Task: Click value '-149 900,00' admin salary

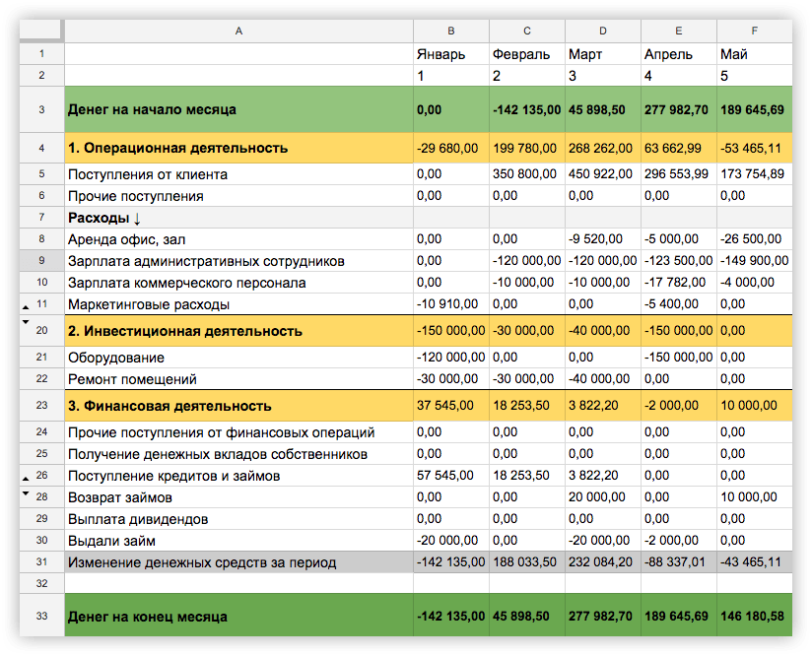Action: [x=755, y=261]
